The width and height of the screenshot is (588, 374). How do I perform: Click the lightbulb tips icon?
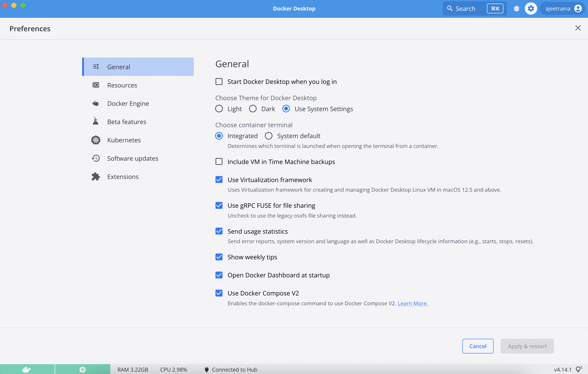578,369
